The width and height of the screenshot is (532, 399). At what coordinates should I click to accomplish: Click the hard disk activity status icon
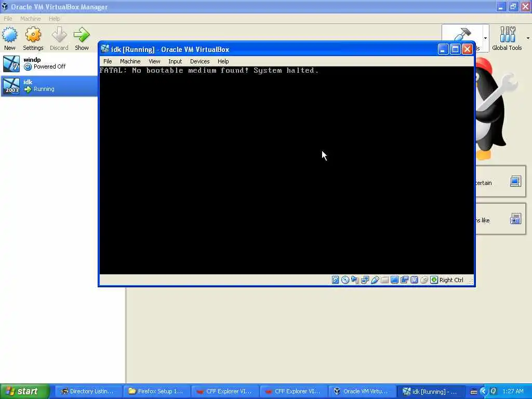(335, 280)
